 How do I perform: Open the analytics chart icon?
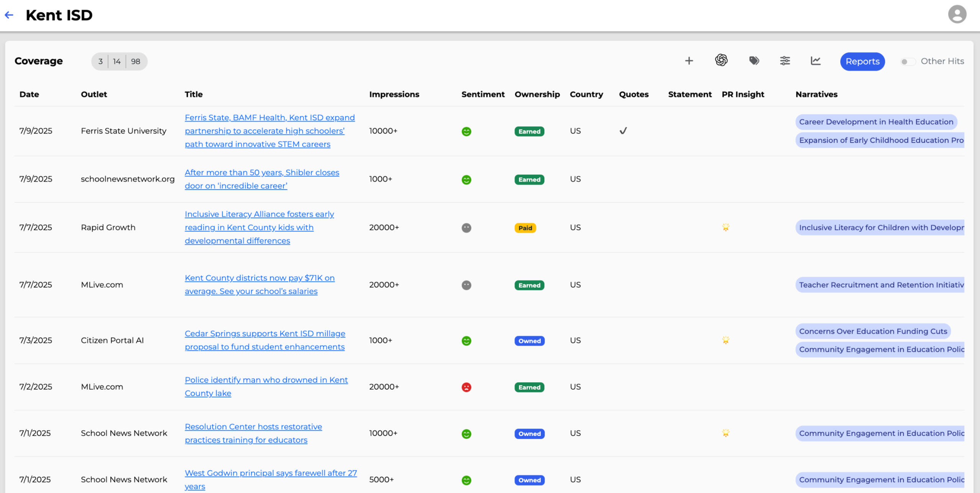(815, 61)
